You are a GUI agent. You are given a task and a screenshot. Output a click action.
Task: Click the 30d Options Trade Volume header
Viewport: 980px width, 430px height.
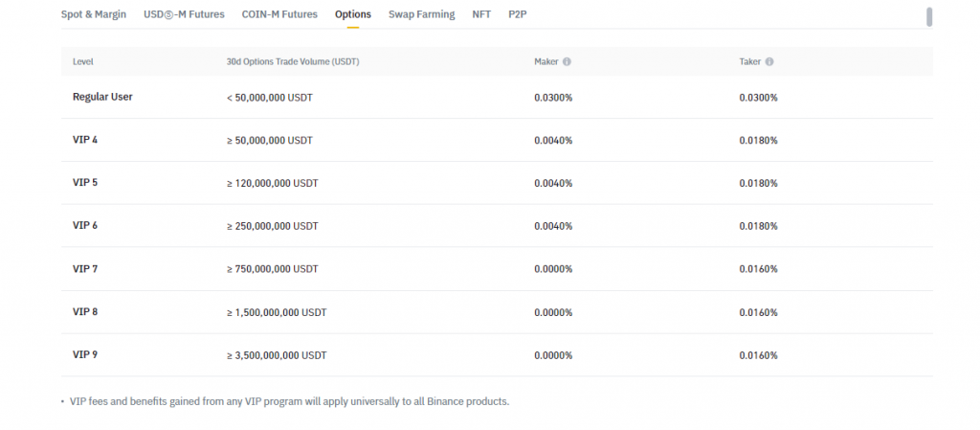click(293, 62)
